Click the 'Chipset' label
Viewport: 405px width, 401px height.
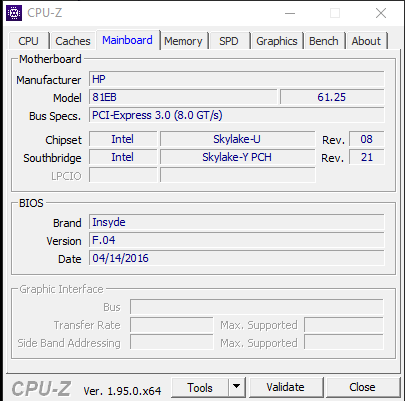[63, 140]
